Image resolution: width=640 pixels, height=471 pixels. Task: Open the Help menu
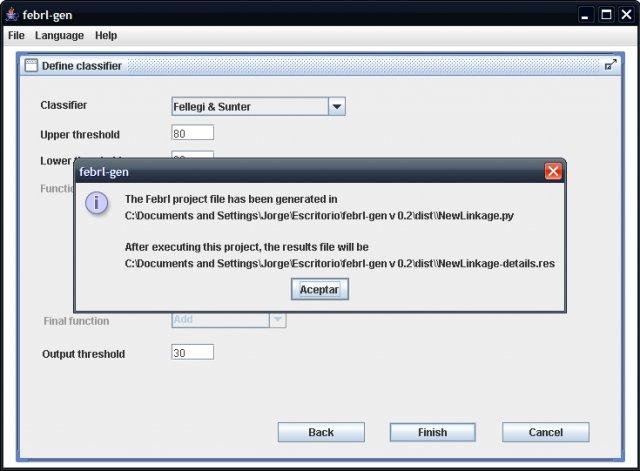coord(106,36)
